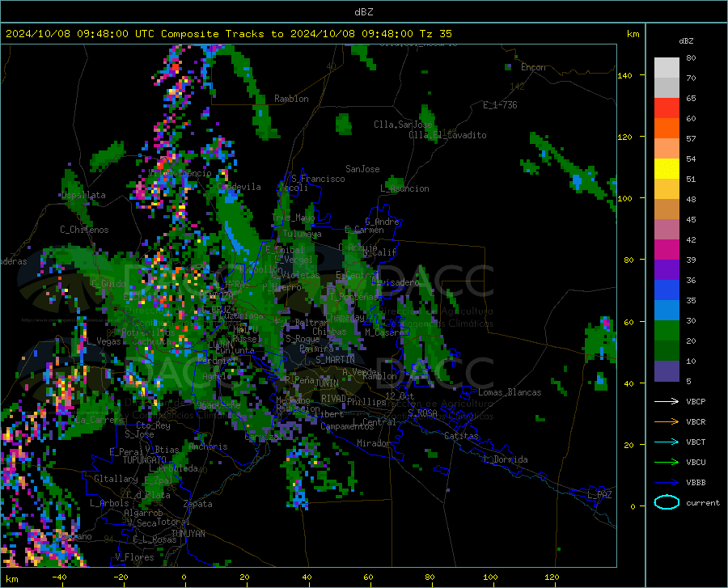
Task: Click the L_Dormida place label
Action: point(505,459)
